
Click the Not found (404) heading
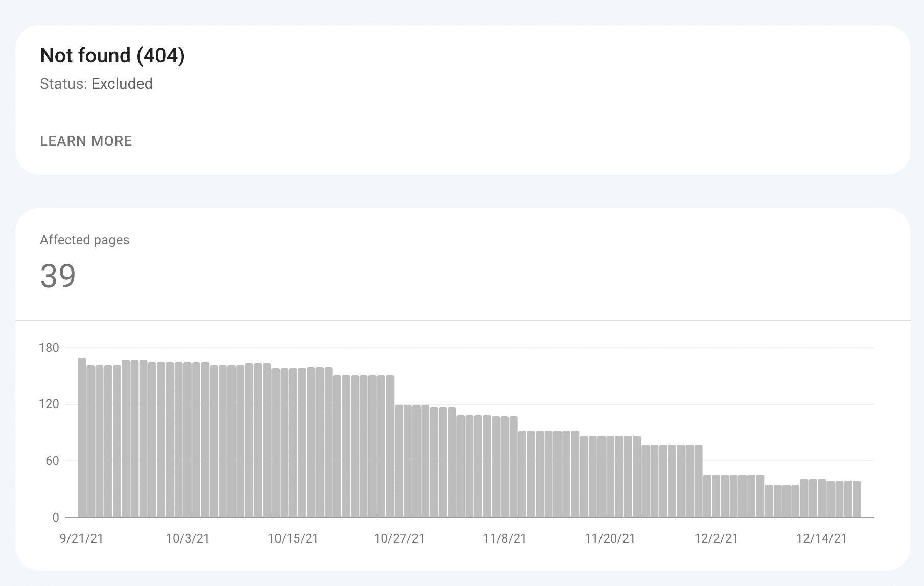click(x=112, y=55)
